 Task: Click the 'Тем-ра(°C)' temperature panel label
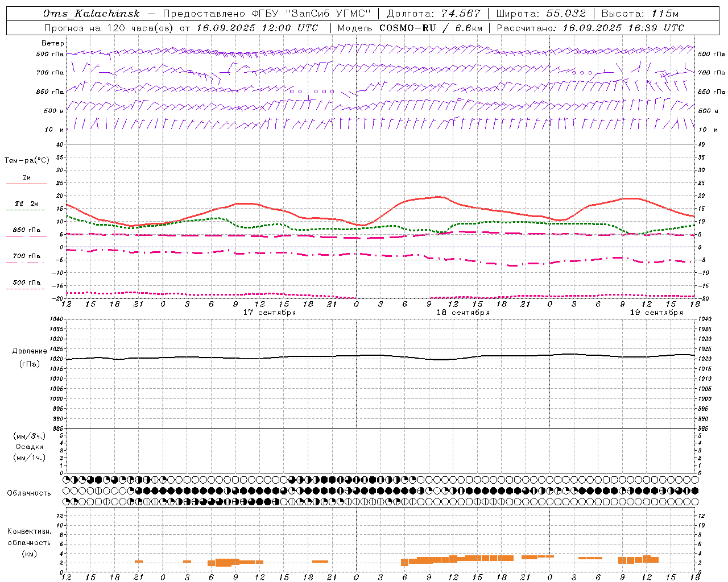(27, 161)
